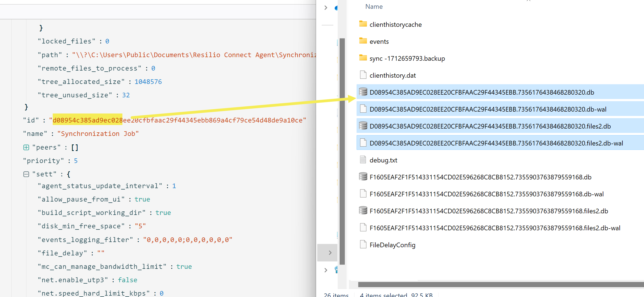
Task: Click the debug.txt text file icon
Action: 363,160
